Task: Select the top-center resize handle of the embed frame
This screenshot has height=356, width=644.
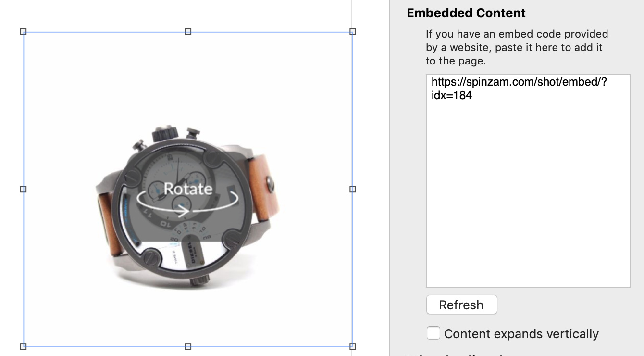Action: [x=188, y=32]
